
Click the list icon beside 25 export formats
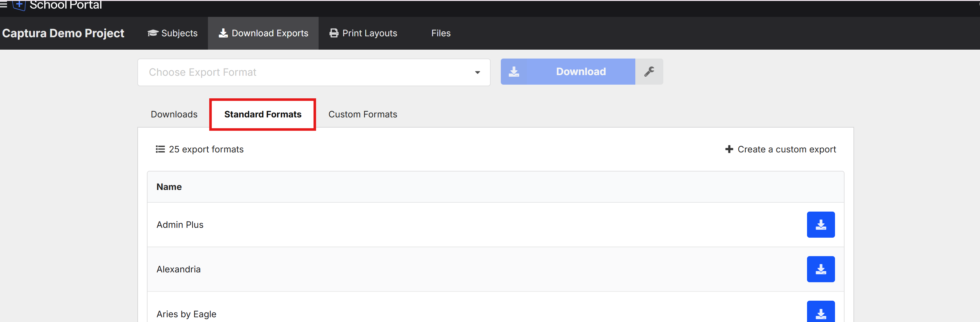(x=160, y=149)
